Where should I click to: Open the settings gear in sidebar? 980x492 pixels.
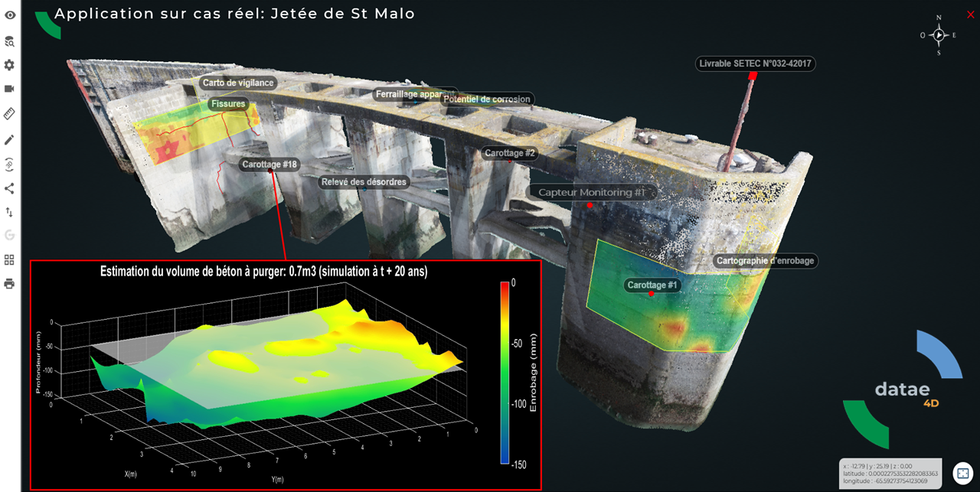pos(10,65)
